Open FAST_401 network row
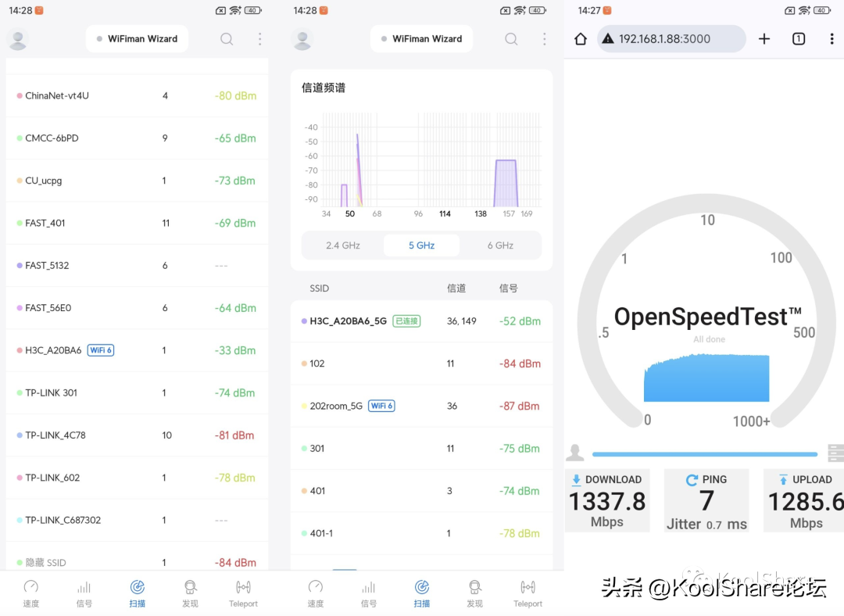 [x=138, y=223]
